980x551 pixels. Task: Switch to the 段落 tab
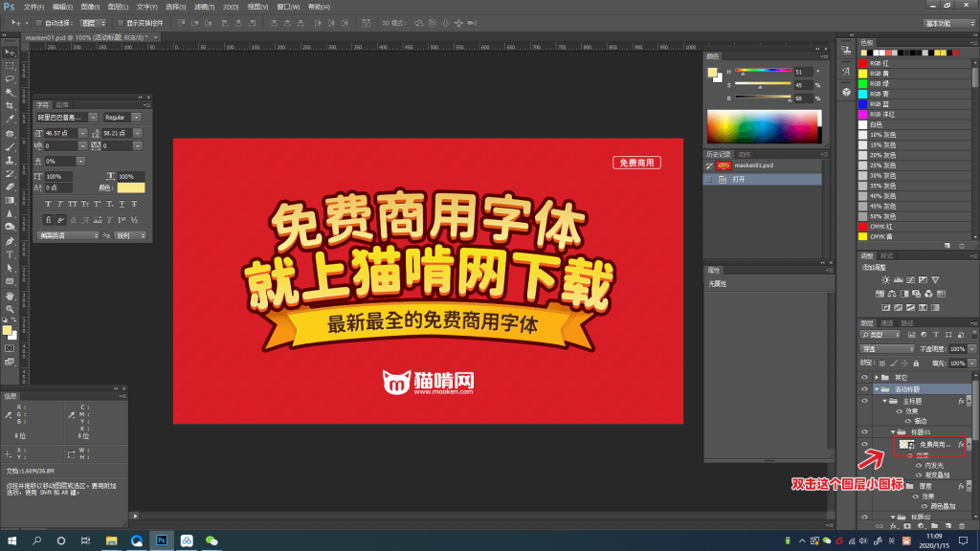point(62,105)
